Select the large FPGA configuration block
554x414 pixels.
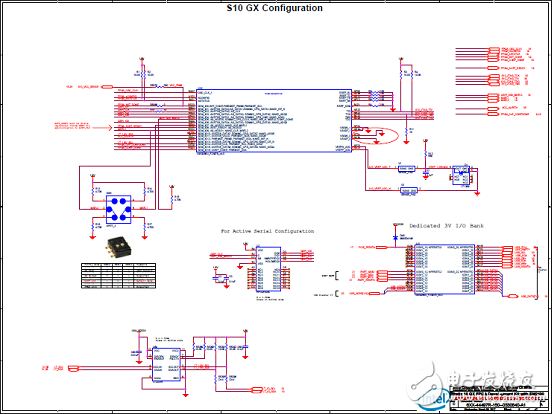[x=274, y=121]
